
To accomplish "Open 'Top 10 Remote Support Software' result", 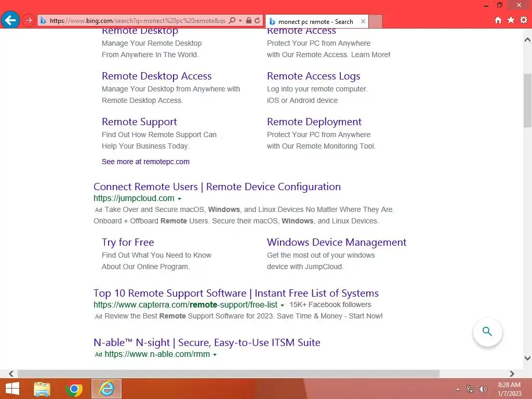I will pyautogui.click(x=236, y=293).
